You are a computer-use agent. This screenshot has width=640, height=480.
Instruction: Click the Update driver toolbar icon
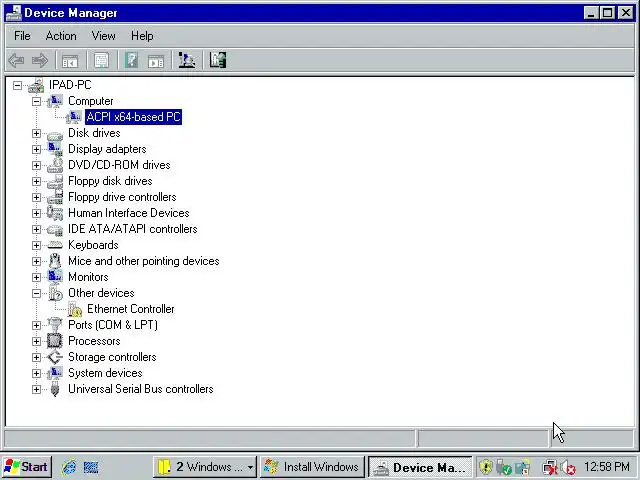(218, 60)
